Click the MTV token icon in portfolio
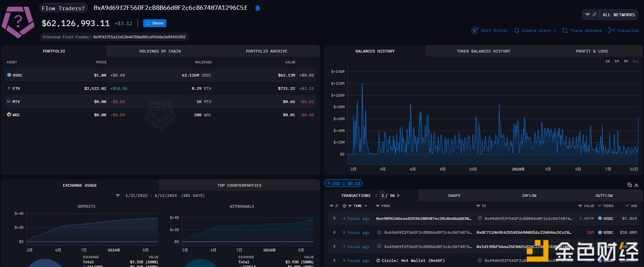This screenshot has height=267, width=644. point(9,101)
